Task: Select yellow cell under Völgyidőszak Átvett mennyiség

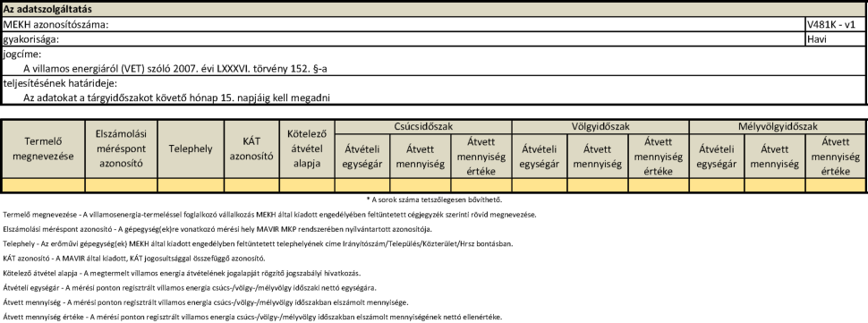Action: click(x=597, y=185)
